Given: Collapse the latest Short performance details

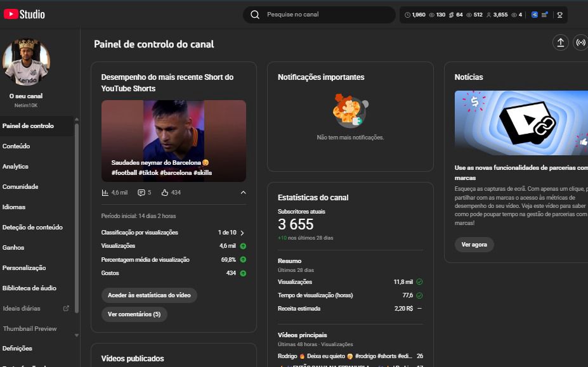Looking at the screenshot, I should pyautogui.click(x=243, y=193).
